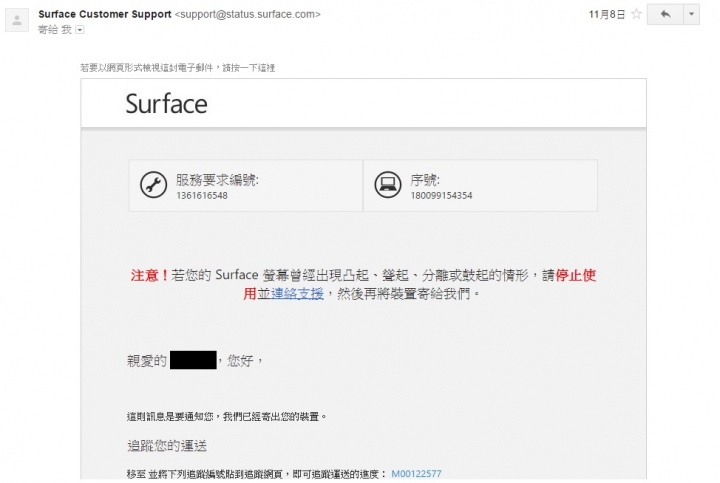Click the 序號 label
Viewport: 720px width, 483px height.
pyautogui.click(x=425, y=180)
